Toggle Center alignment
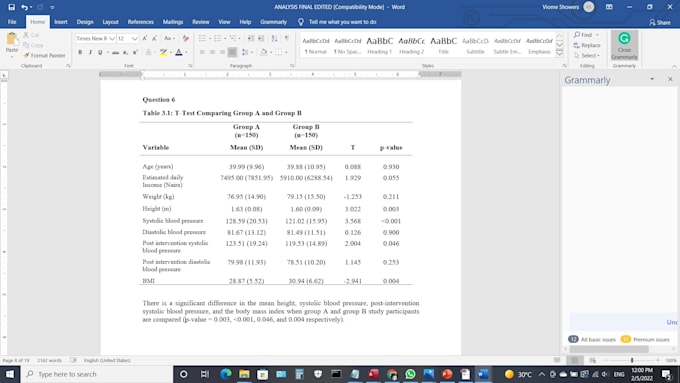This screenshot has height=383, width=680. [x=212, y=52]
